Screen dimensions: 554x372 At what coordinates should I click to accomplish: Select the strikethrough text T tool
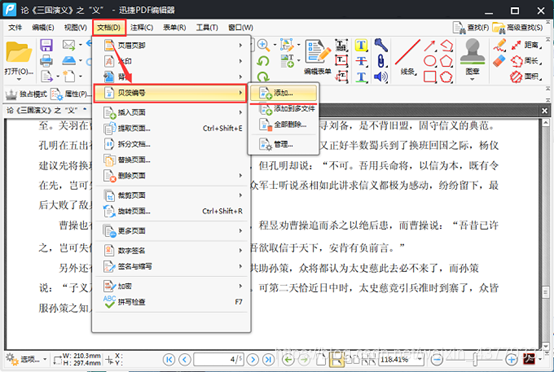click(361, 61)
